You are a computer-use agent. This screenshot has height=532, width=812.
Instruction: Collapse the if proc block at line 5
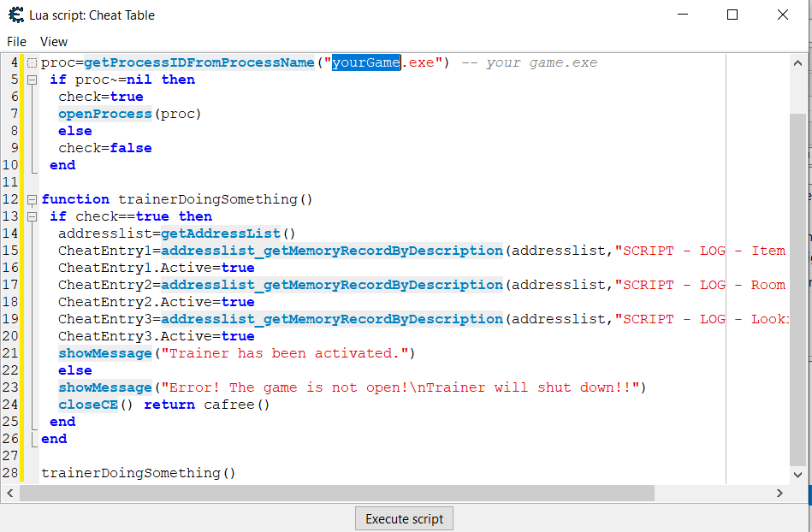31,79
